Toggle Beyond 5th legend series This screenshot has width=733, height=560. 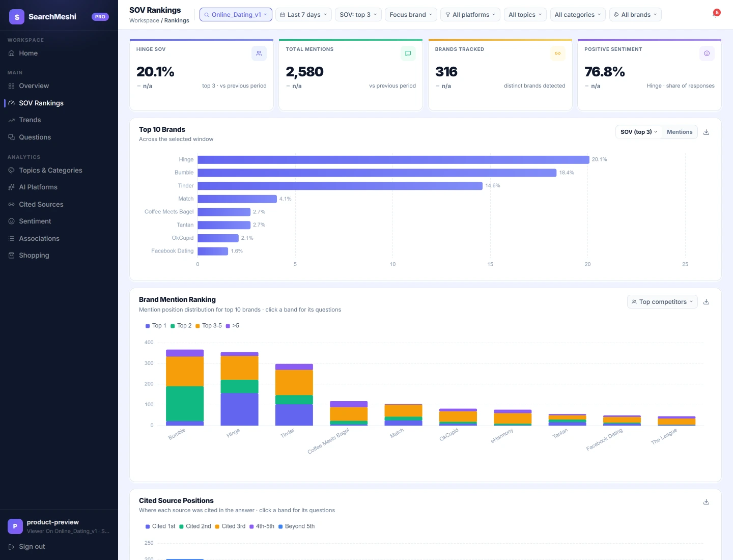coord(297,526)
